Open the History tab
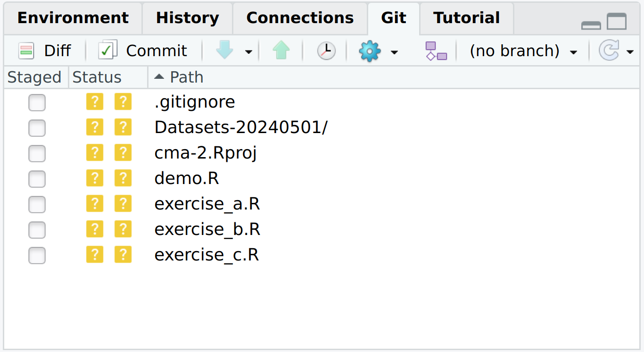 click(x=187, y=18)
